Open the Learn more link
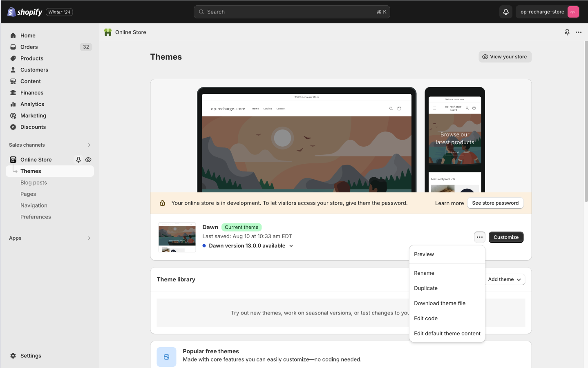The height and width of the screenshot is (368, 588). pyautogui.click(x=449, y=203)
